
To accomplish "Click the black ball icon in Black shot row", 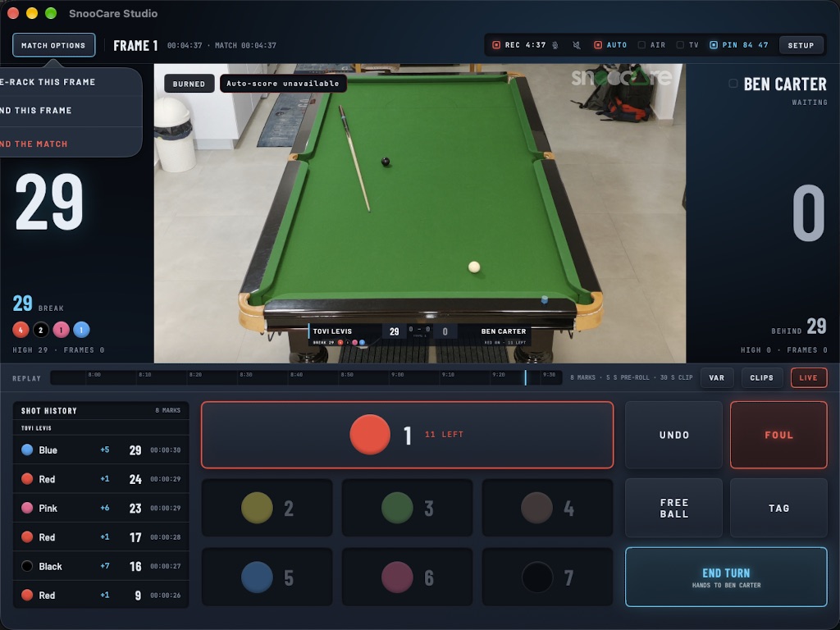I will tap(27, 566).
